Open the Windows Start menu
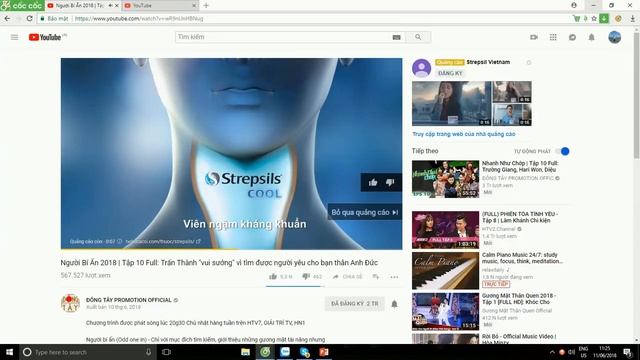 [9, 352]
